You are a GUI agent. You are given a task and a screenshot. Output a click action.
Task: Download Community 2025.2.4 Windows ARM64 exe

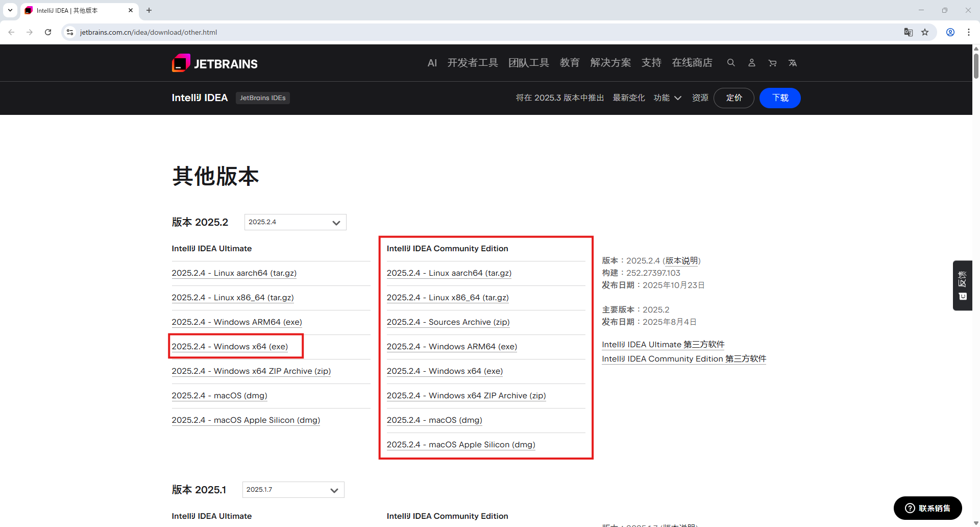click(x=452, y=347)
